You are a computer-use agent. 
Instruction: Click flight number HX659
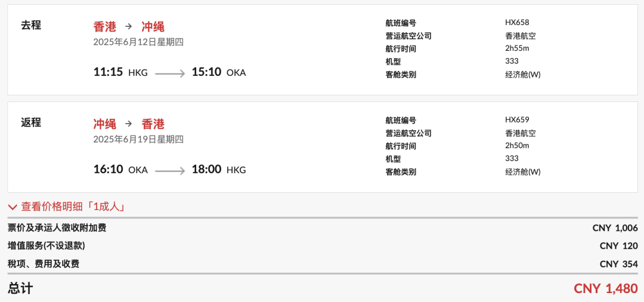coord(517,119)
